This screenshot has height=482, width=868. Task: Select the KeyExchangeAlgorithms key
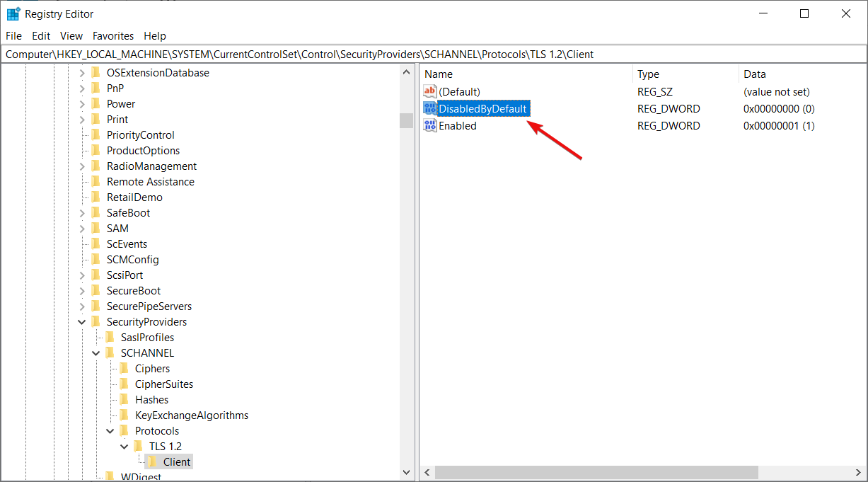192,415
